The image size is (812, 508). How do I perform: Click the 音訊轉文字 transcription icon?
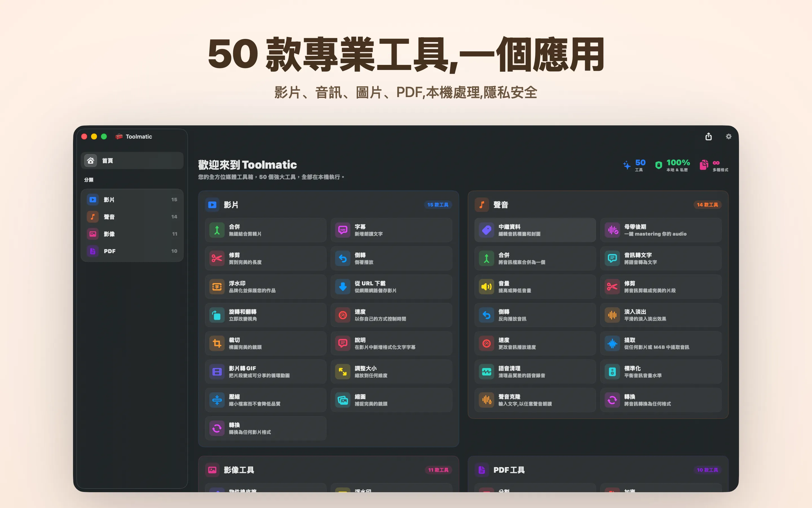pyautogui.click(x=612, y=258)
